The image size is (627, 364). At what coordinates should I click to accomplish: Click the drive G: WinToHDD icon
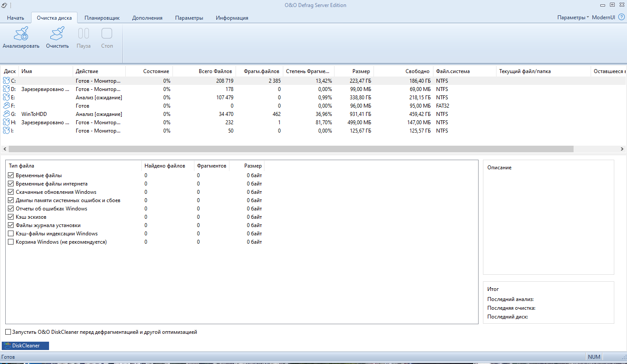[6, 114]
